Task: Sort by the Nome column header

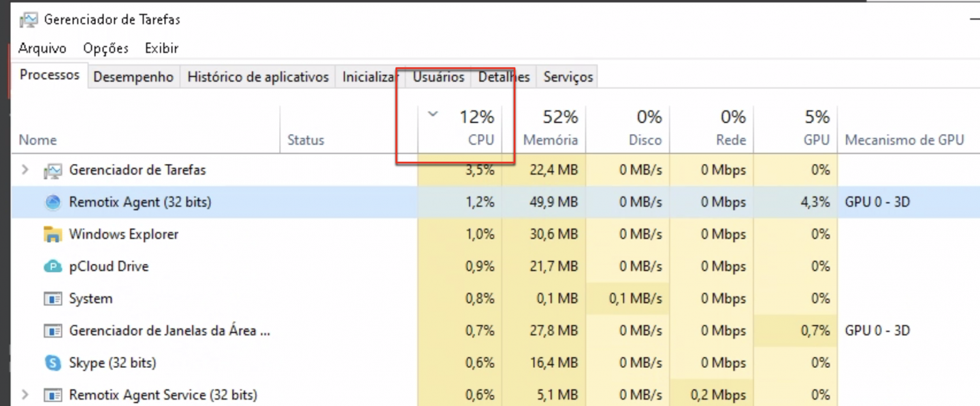Action: click(x=37, y=140)
